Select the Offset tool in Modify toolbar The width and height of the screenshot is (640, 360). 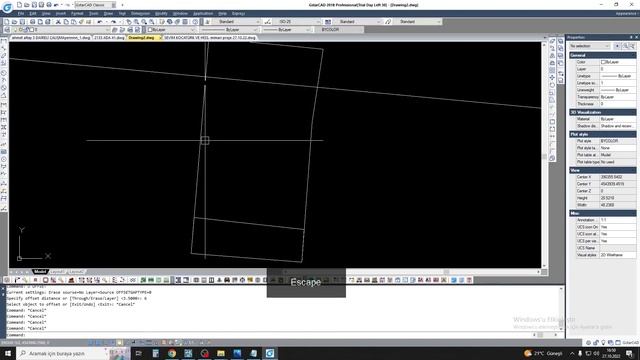[x=553, y=63]
